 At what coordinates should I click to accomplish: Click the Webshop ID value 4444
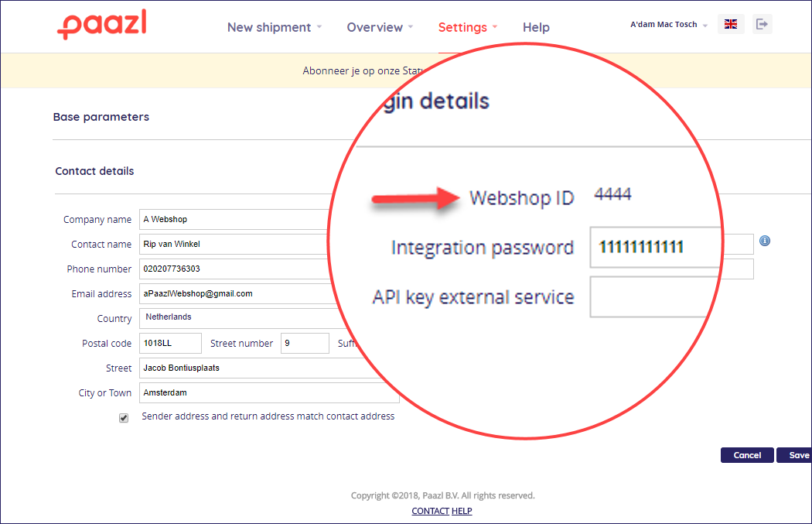(612, 194)
